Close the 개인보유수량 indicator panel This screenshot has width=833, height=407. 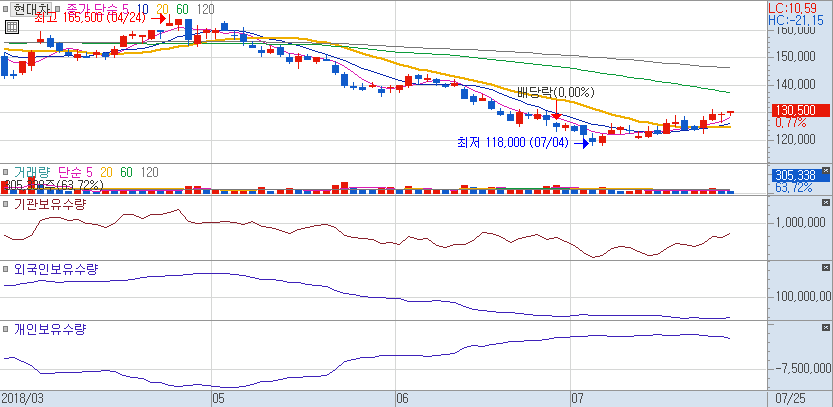[826, 328]
